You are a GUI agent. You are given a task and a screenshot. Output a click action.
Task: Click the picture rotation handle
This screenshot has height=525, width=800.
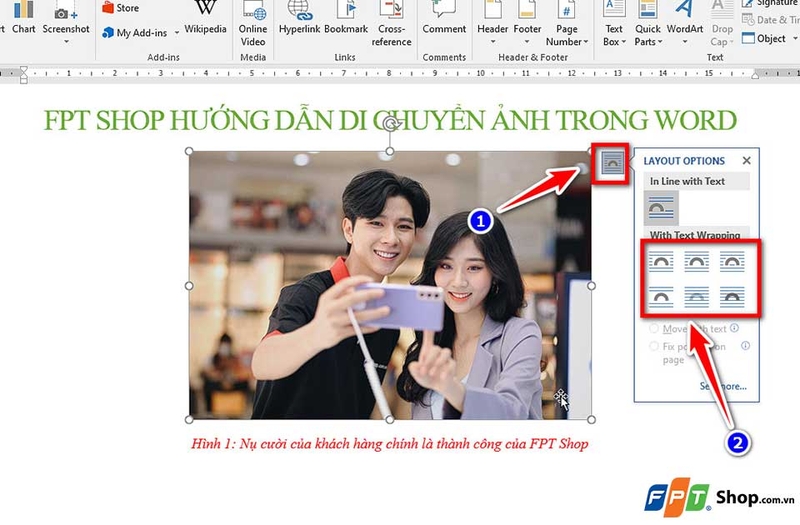click(390, 124)
